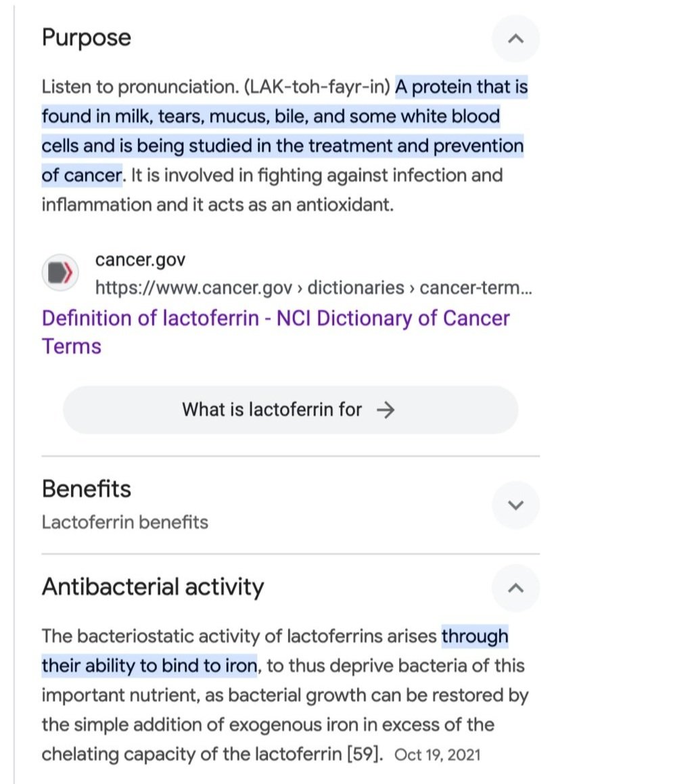Collapse the Purpose section chevron
698x784 pixels.
coord(515,39)
